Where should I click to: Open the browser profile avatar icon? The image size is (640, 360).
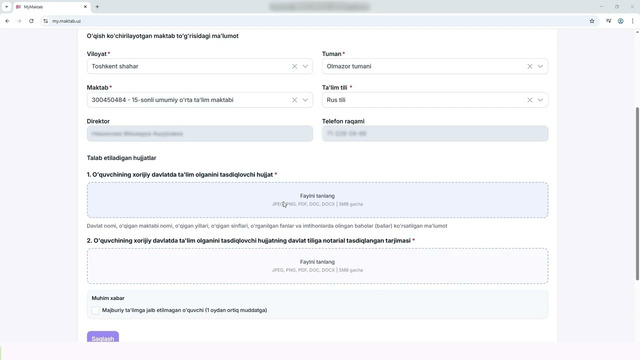click(x=620, y=21)
